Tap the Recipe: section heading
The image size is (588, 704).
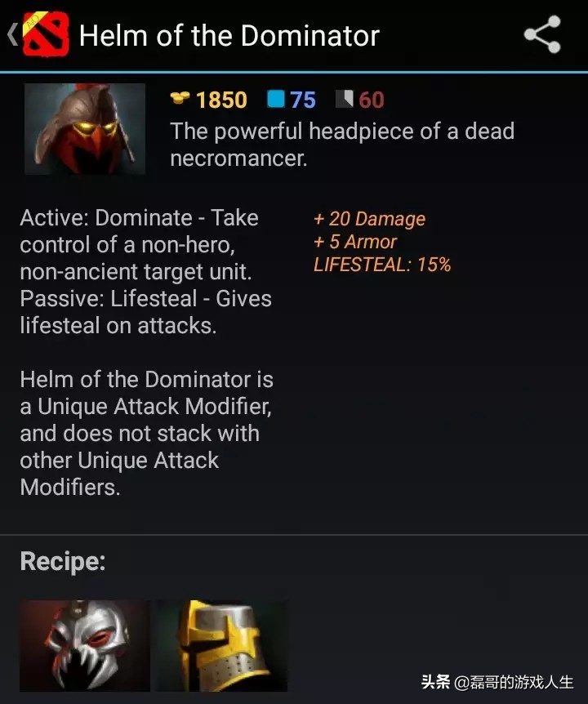63,561
